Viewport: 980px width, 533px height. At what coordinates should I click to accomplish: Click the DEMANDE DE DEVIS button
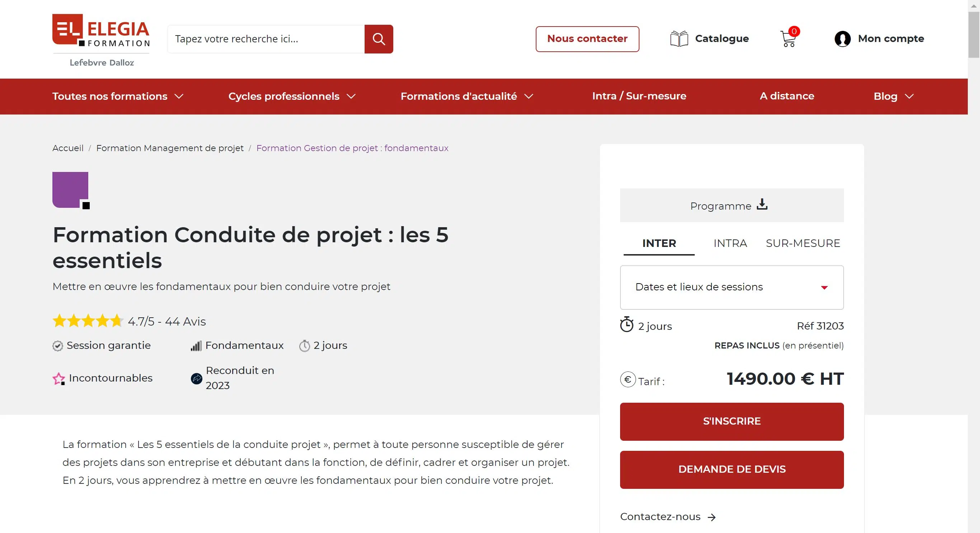(732, 469)
